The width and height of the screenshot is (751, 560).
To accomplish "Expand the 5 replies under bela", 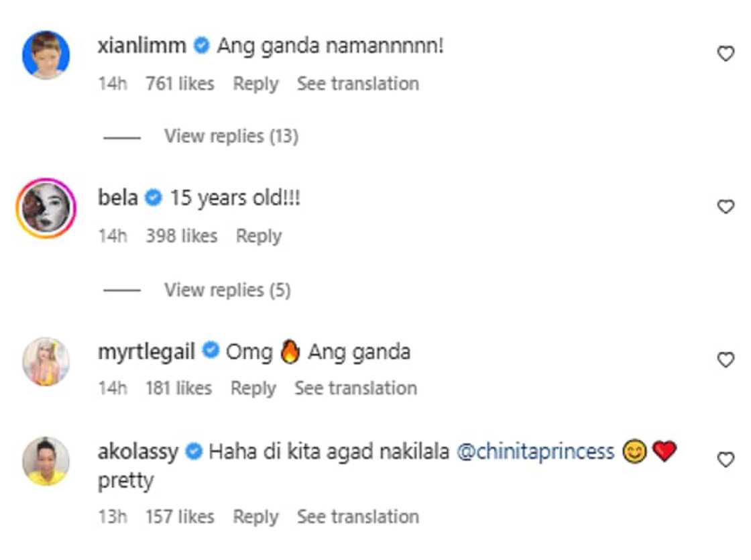I will click(x=227, y=290).
